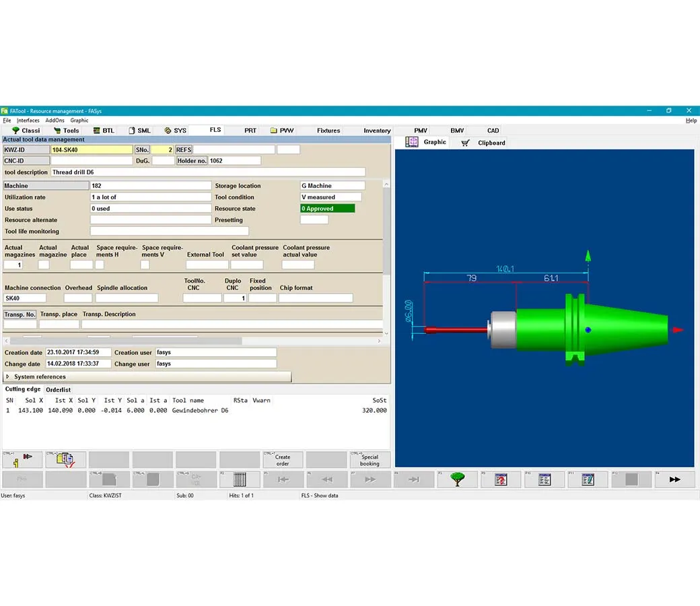Toggle the Actual magazine checkbox
700x606 pixels.
point(44,265)
